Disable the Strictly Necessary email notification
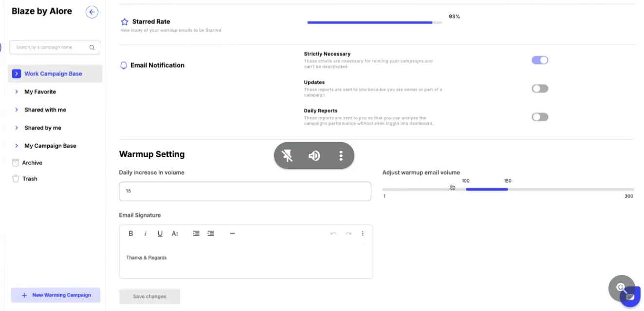Viewport: 644px width, 311px height. pos(540,59)
